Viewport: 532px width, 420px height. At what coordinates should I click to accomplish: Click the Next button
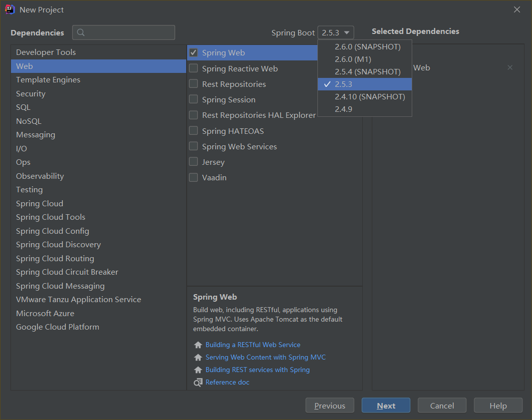tap(386, 406)
